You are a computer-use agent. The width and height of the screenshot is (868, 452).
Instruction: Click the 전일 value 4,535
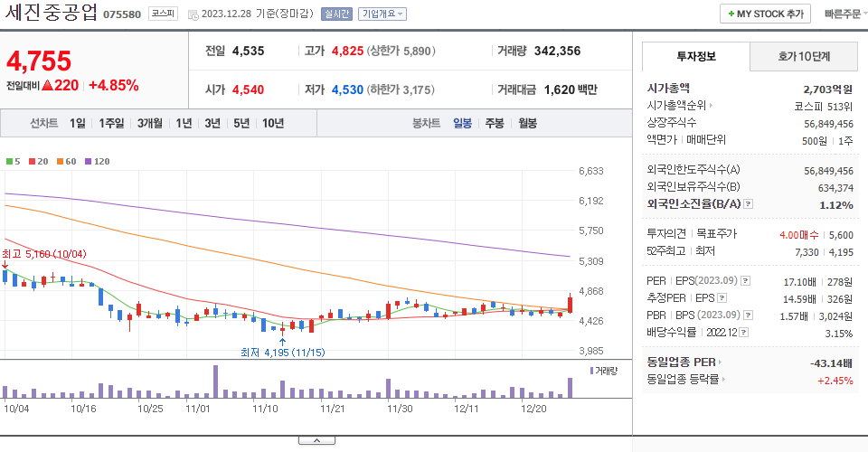(248, 51)
